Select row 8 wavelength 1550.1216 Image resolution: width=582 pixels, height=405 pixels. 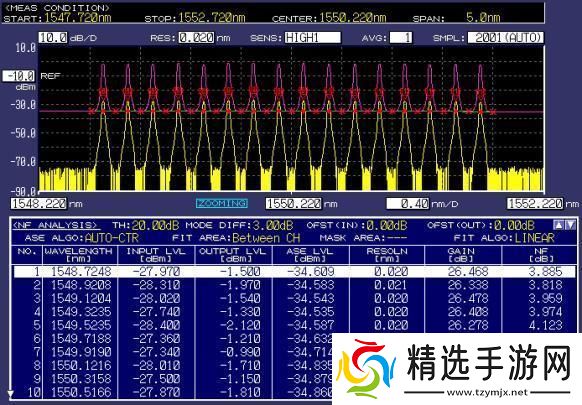[x=81, y=366]
